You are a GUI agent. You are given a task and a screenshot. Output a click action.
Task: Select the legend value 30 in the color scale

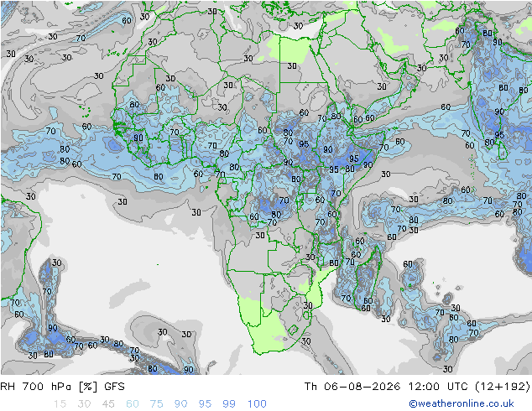(x=84, y=404)
